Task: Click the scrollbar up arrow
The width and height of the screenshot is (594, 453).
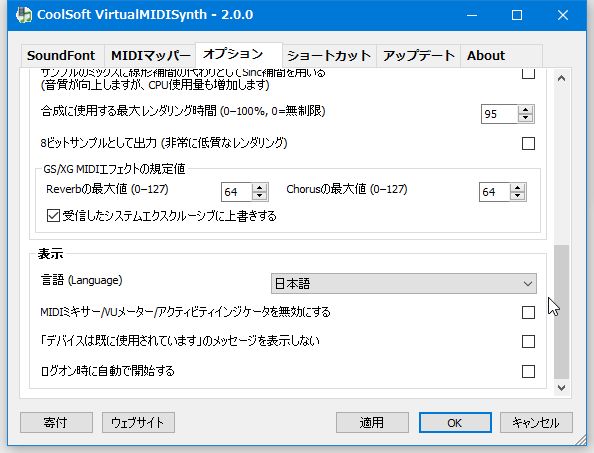Action: [x=561, y=79]
